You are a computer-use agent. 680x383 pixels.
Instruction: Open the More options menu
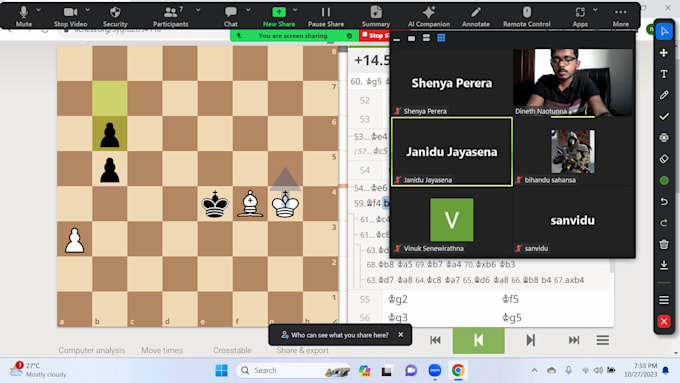coord(621,16)
